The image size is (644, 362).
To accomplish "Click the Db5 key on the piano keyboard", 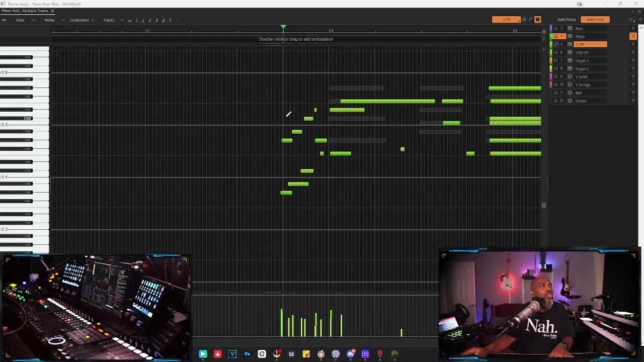I will coord(16,118).
